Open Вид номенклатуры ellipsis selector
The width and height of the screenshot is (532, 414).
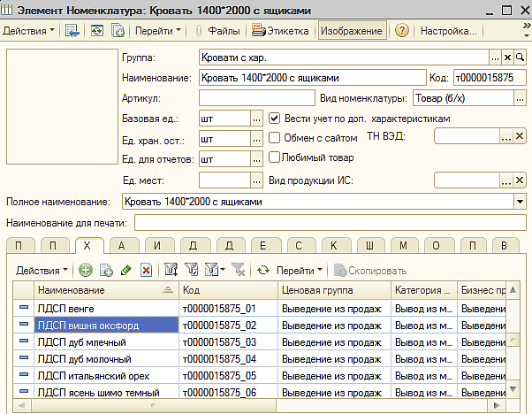(x=520, y=98)
